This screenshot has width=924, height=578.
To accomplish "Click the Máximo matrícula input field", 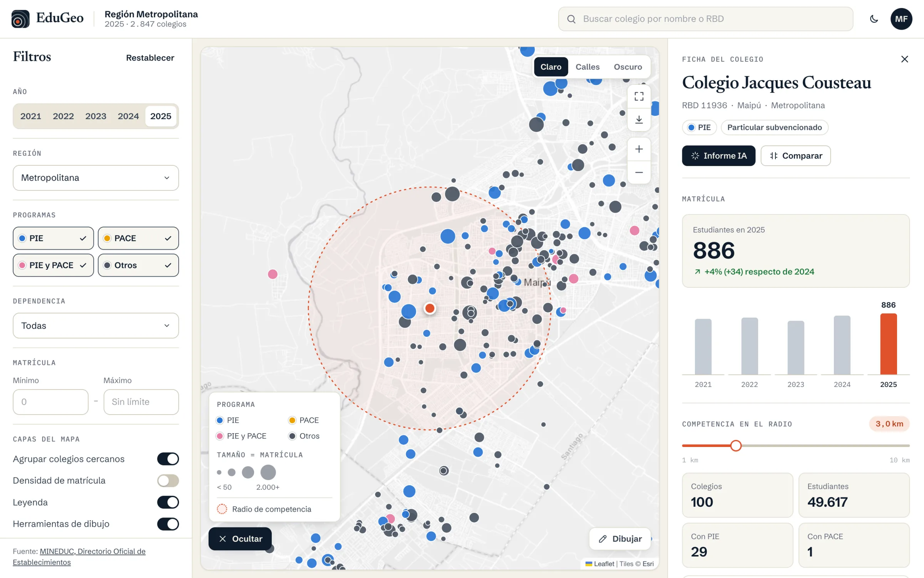I will tap(141, 402).
